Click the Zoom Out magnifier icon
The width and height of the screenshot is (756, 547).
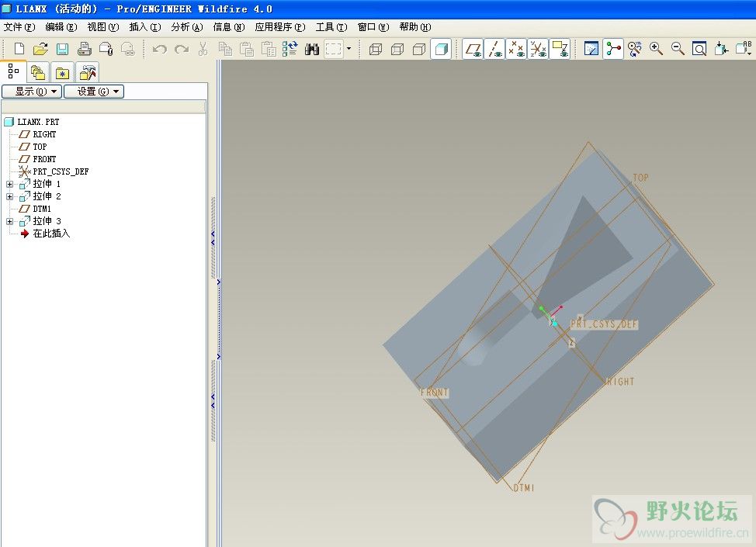click(x=678, y=49)
